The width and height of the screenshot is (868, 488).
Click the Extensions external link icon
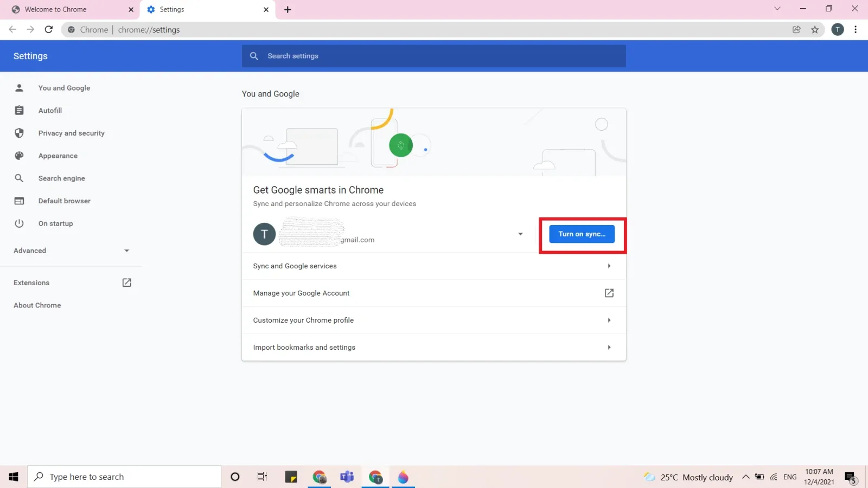[x=127, y=282]
